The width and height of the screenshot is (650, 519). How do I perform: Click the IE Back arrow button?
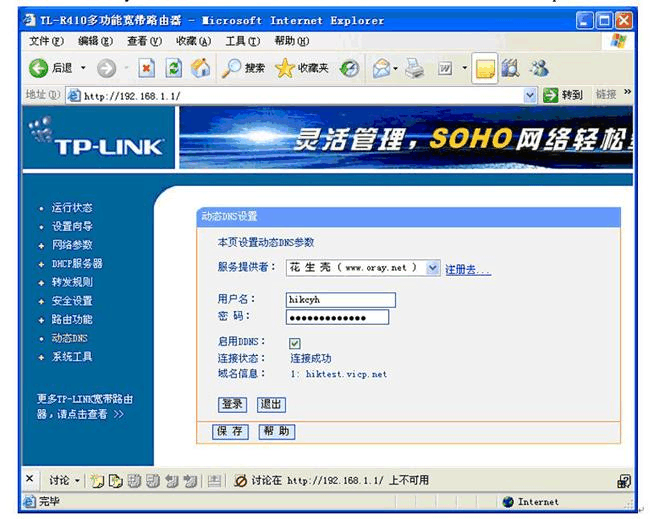point(39,68)
